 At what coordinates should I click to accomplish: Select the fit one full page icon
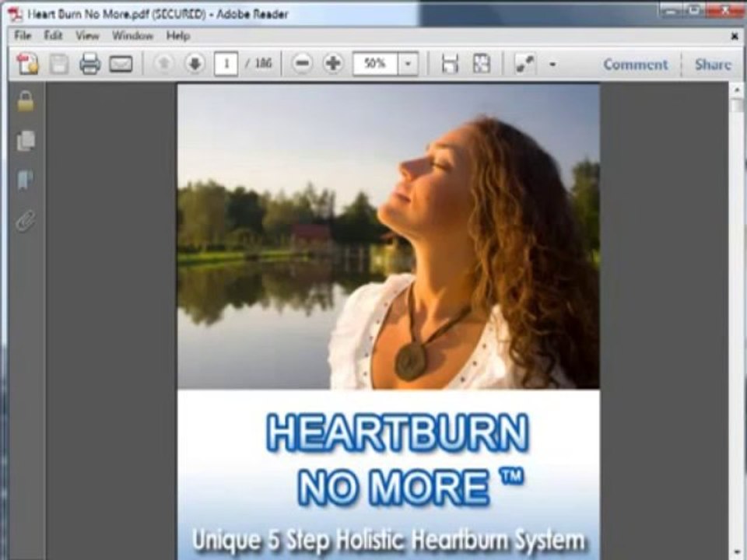[481, 63]
